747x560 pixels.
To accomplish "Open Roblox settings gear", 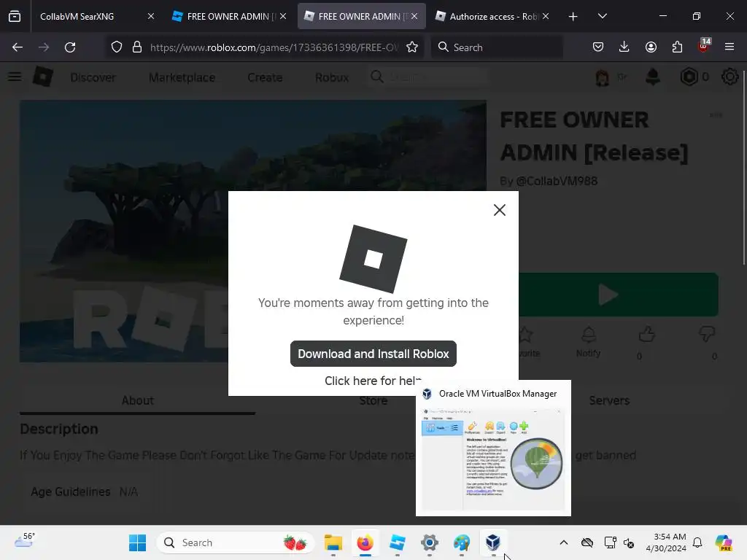I will pos(729,77).
